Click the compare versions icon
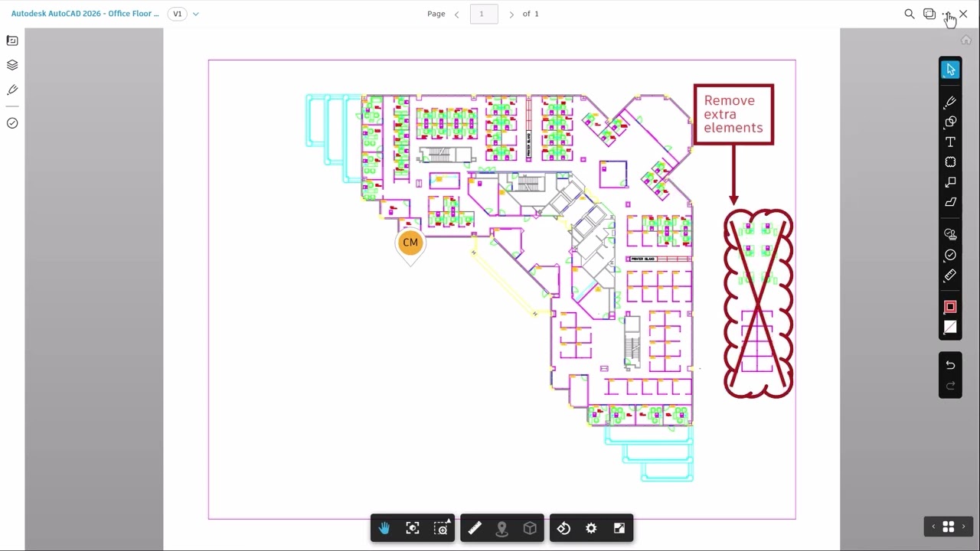The image size is (980, 551). [929, 14]
